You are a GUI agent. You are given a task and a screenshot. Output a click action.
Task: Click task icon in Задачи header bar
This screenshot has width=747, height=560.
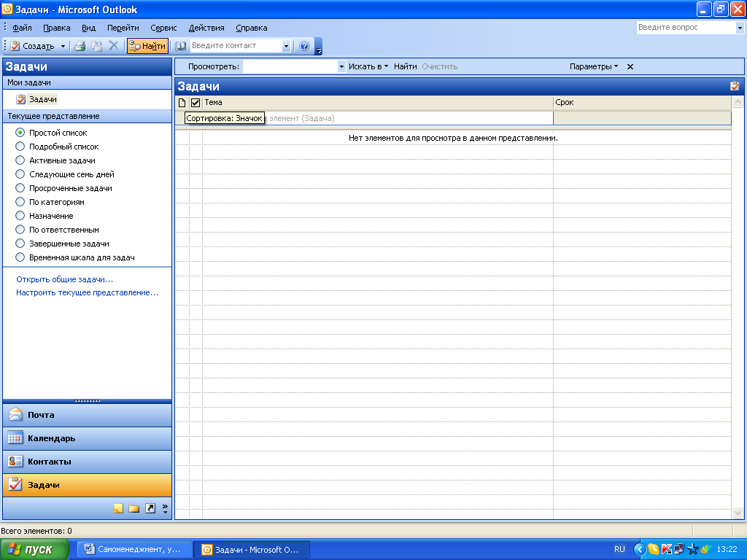735,86
